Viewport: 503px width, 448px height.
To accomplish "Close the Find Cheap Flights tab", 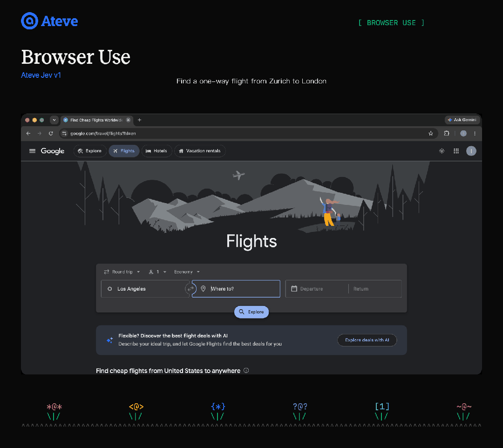I will 129,120.
